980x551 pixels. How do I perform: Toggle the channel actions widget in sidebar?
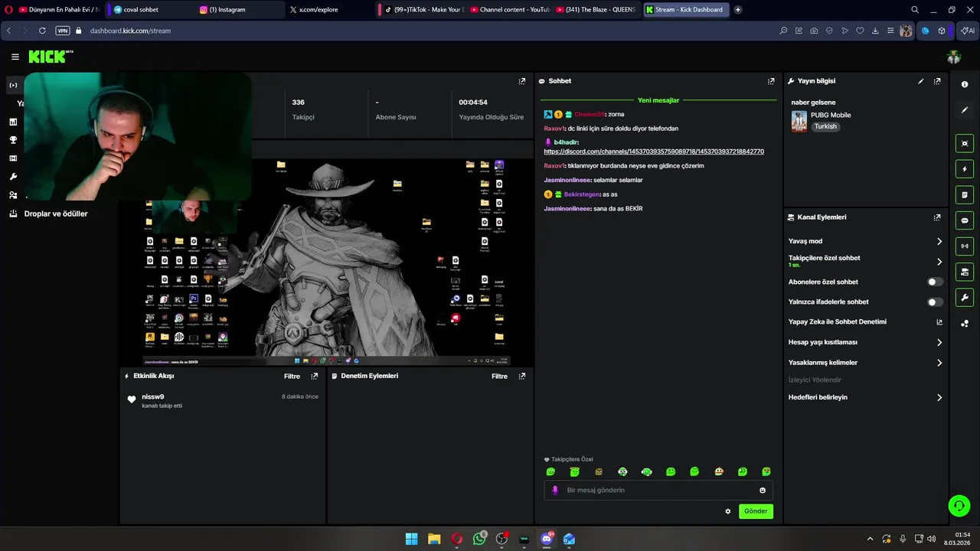[x=965, y=272]
